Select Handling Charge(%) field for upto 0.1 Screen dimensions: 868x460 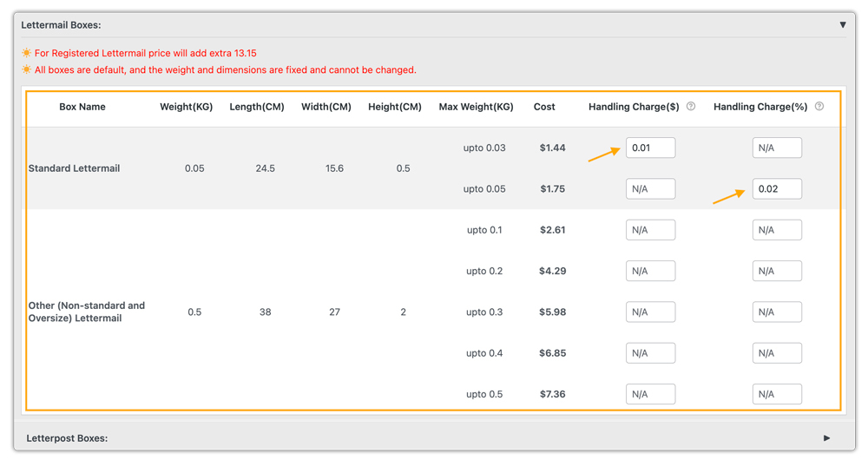[777, 230]
